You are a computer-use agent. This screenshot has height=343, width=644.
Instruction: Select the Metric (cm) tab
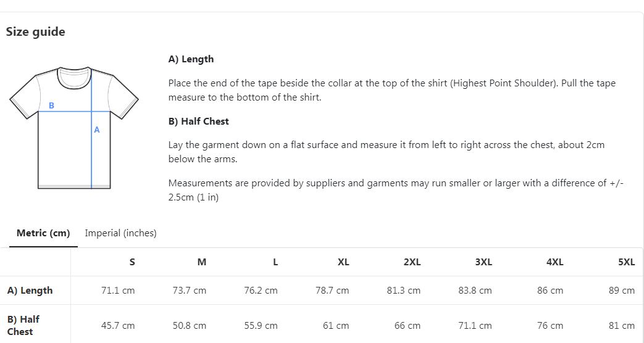point(43,233)
